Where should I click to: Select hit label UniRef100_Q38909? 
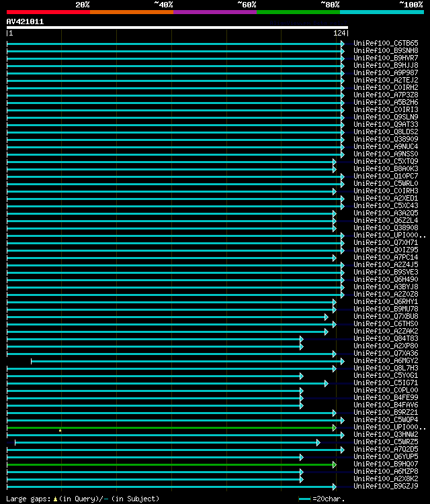click(x=386, y=139)
